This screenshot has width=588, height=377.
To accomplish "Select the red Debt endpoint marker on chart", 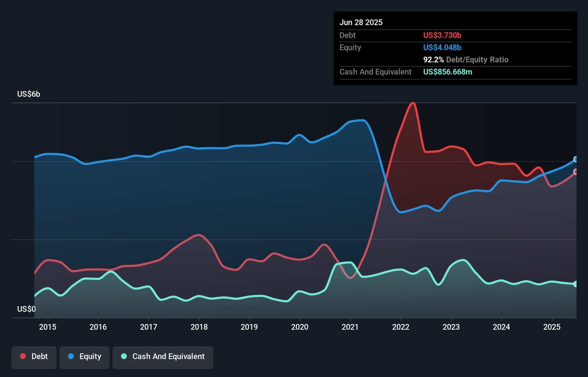I will tap(575, 172).
